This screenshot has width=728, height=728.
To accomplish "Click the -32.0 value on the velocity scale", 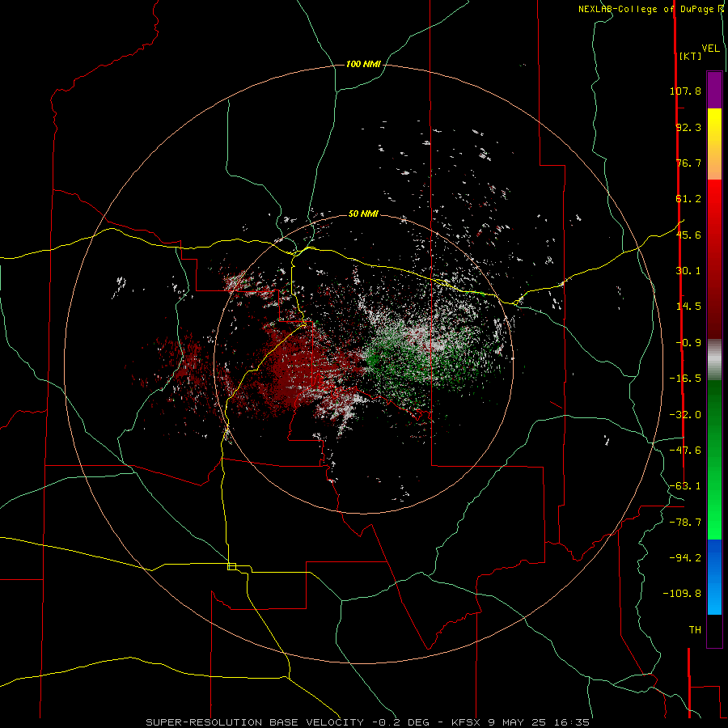I will pos(685,415).
